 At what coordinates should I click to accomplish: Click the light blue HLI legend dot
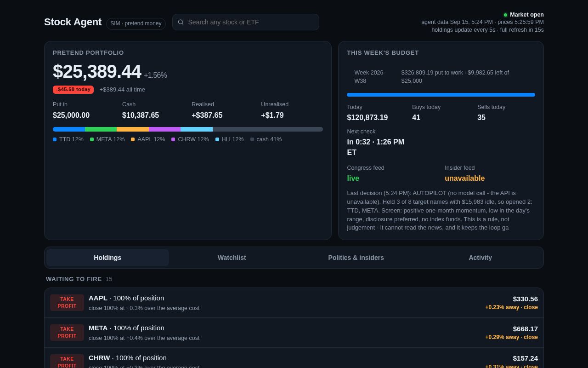click(217, 139)
